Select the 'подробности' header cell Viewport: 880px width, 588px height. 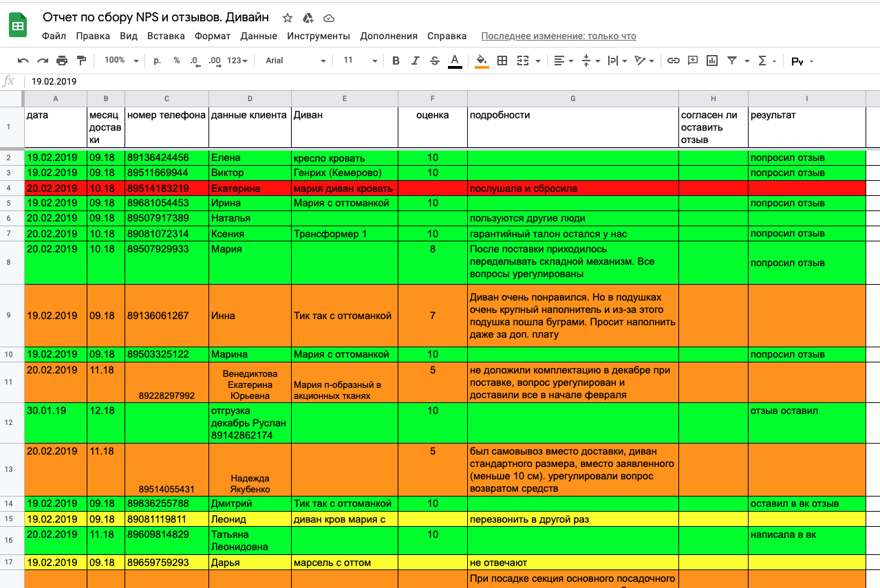tap(573, 127)
